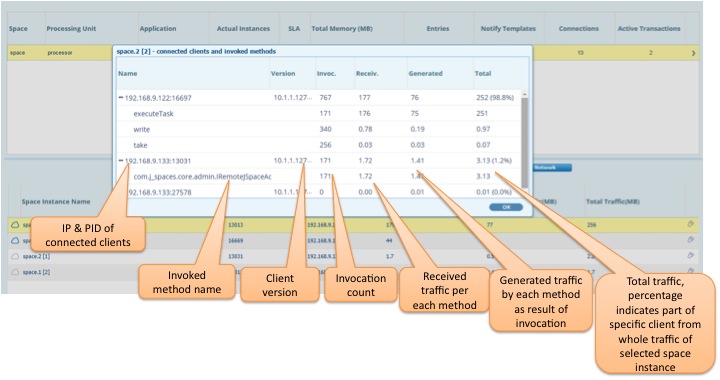This screenshot has width=720, height=380.
Task: Collapse the 192.168.9.133:13031 client node
Action: (121, 161)
